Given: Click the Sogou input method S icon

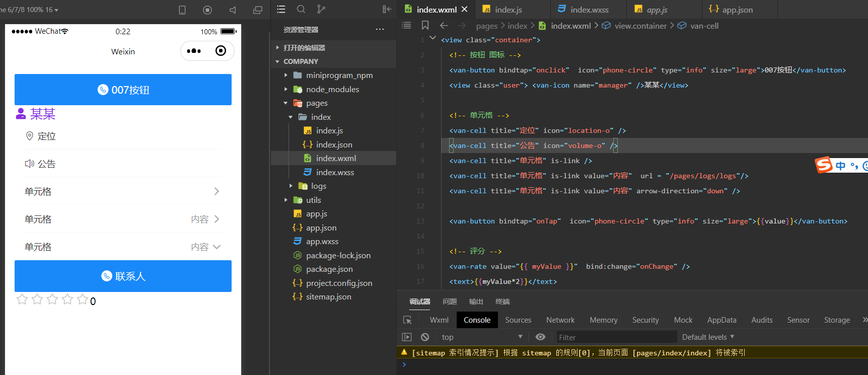Looking at the screenshot, I should 824,165.
